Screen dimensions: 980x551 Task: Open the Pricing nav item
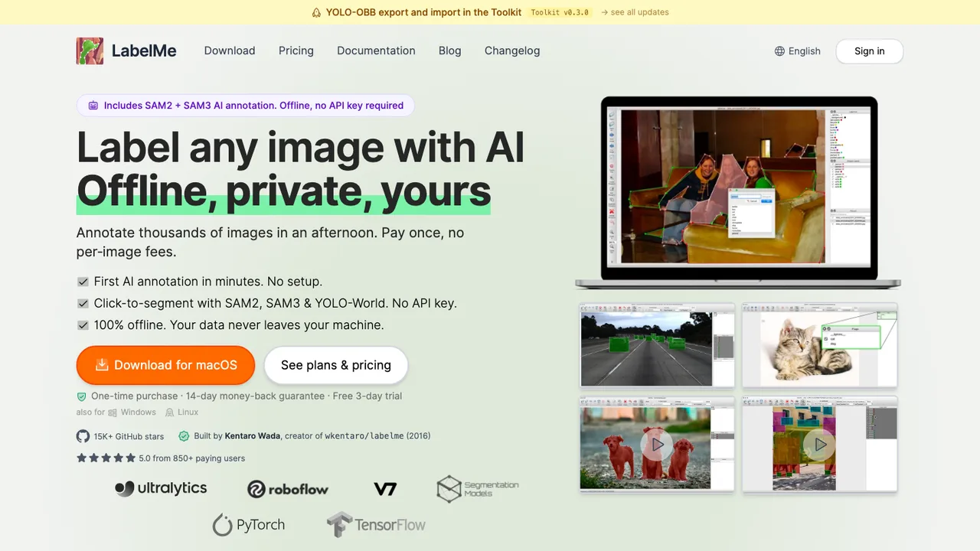296,51
